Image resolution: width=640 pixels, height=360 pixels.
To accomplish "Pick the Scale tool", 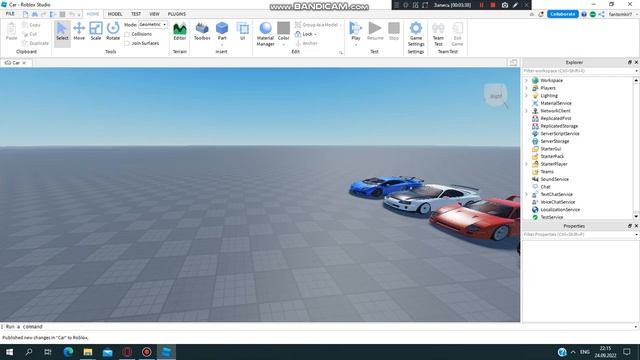I will tap(96, 32).
